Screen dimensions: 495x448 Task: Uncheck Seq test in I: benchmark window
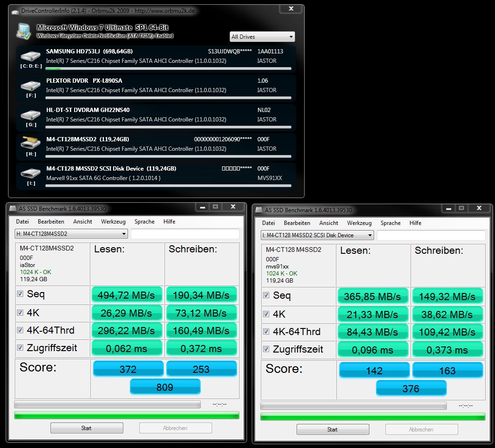click(266, 295)
